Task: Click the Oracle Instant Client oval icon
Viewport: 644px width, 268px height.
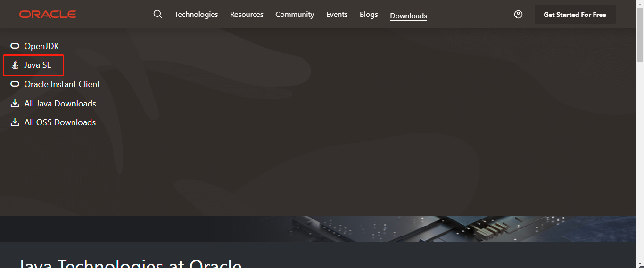Action: (15, 84)
